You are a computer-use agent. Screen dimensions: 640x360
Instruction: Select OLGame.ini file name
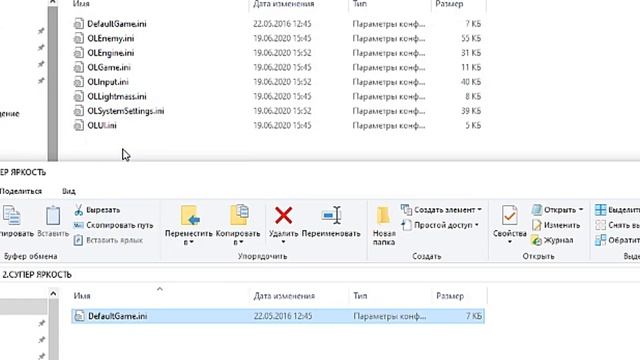pyautogui.click(x=109, y=67)
